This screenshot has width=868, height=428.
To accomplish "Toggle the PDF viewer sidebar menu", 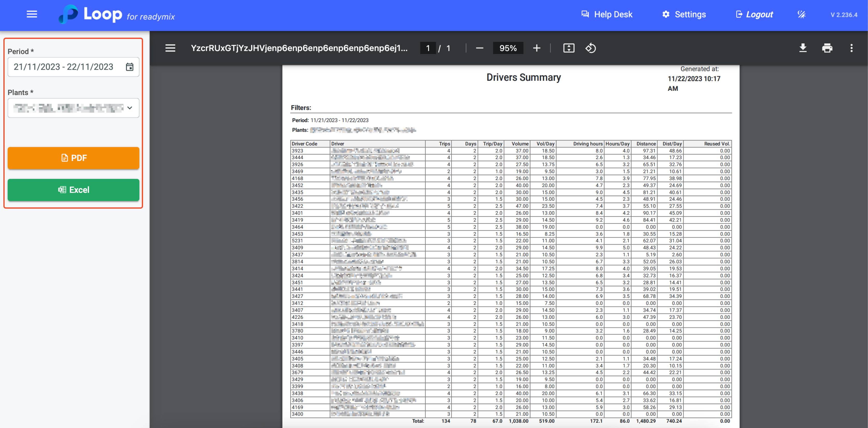I will (x=170, y=48).
